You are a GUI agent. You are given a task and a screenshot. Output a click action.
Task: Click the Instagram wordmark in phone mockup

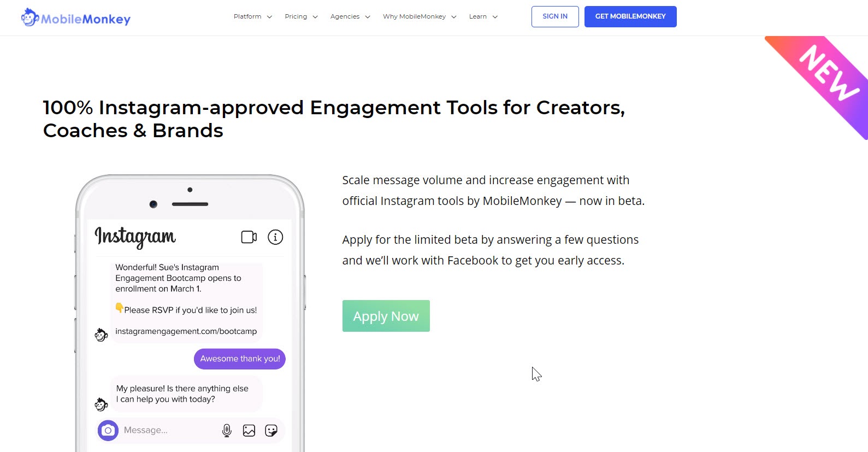click(x=135, y=237)
